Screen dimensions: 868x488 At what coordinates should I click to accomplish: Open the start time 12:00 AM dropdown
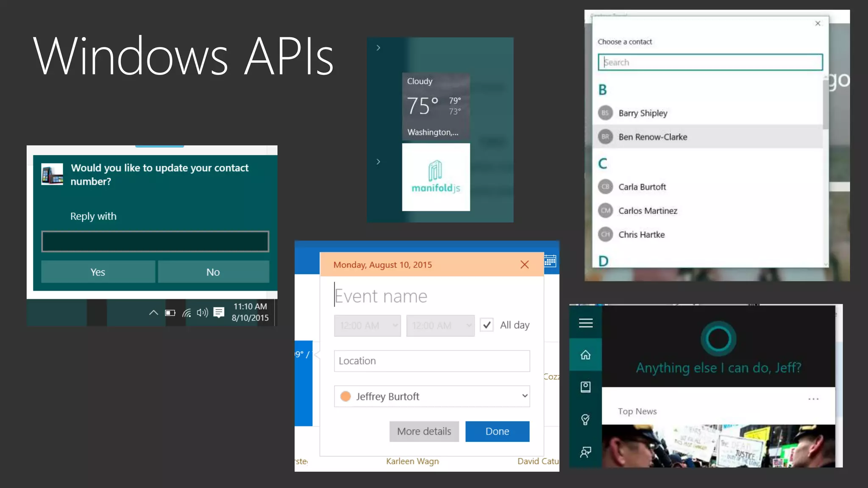[367, 325]
